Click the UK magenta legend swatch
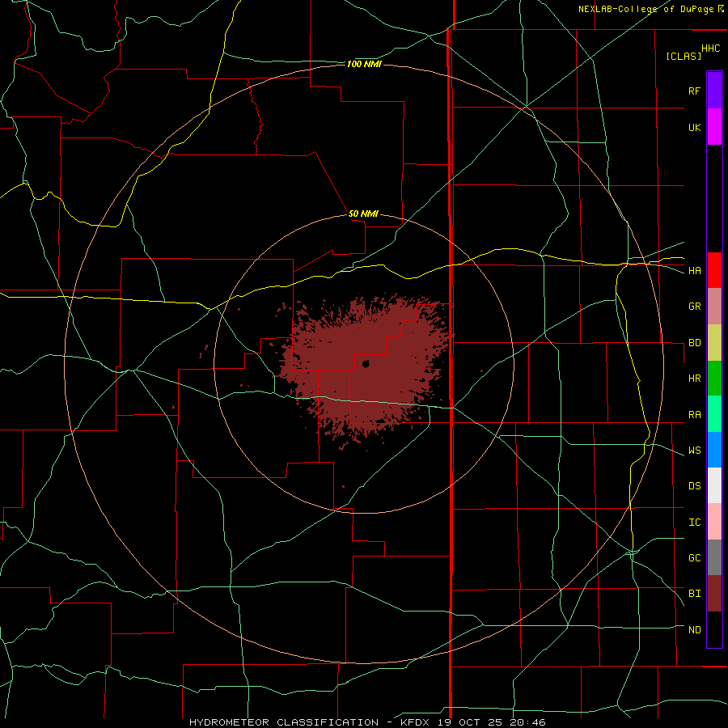The width and height of the screenshot is (728, 728). click(714, 127)
